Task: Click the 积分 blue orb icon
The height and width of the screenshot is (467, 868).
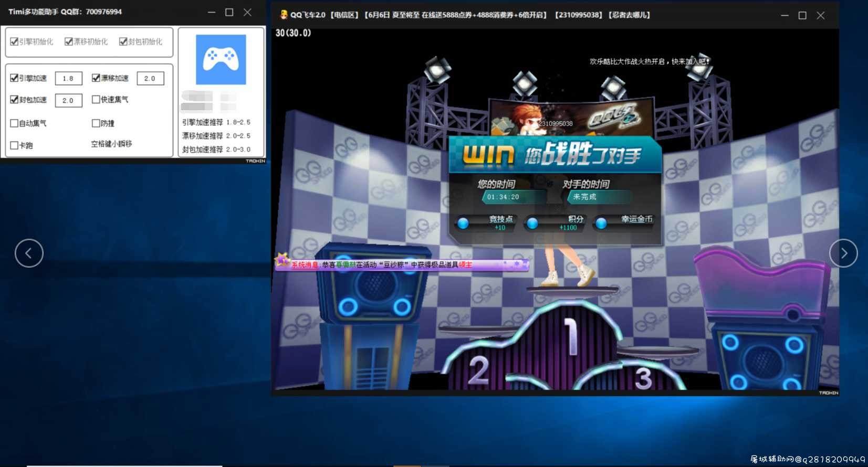Action: point(532,223)
